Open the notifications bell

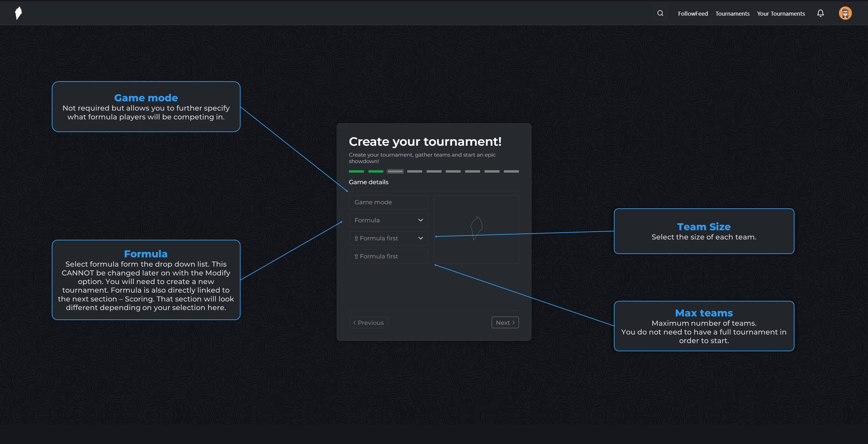(820, 14)
